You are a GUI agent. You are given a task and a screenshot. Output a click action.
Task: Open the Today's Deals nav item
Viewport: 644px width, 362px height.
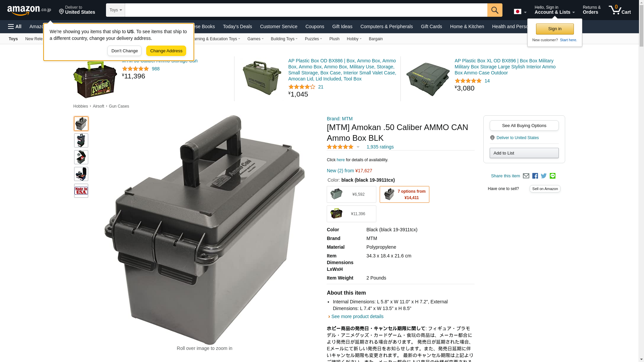[x=237, y=26]
